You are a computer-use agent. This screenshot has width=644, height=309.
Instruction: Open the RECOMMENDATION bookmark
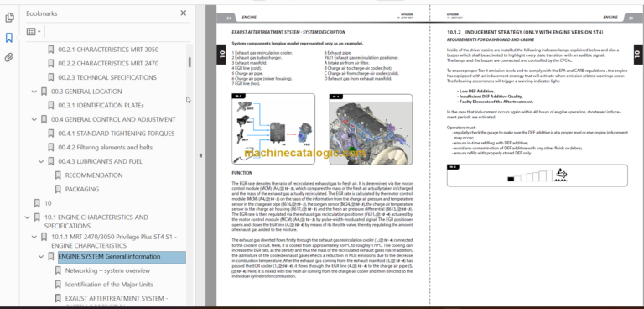coord(94,175)
